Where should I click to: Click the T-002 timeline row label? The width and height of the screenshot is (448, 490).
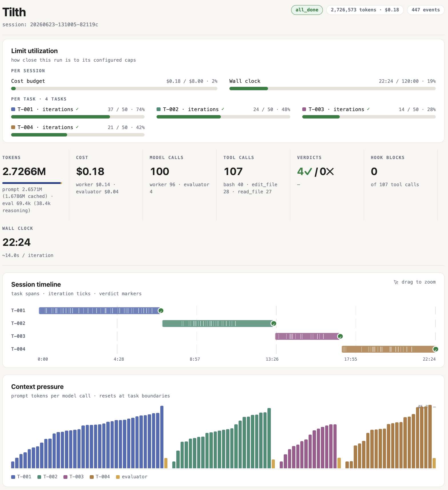click(x=18, y=323)
